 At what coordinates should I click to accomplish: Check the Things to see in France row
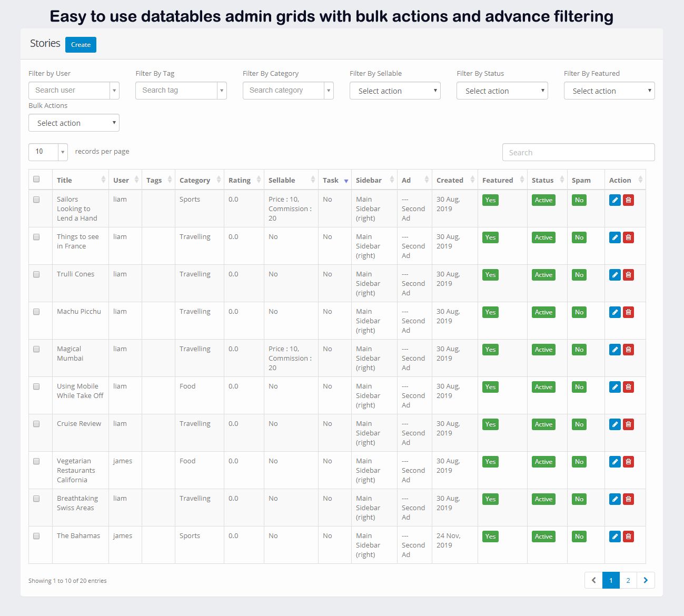pyautogui.click(x=36, y=237)
